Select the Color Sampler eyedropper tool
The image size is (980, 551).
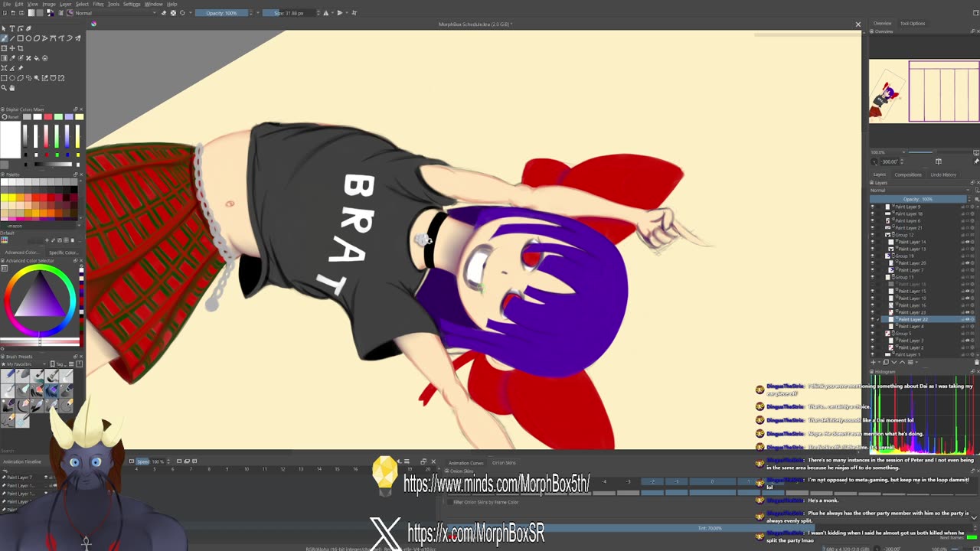tap(12, 58)
